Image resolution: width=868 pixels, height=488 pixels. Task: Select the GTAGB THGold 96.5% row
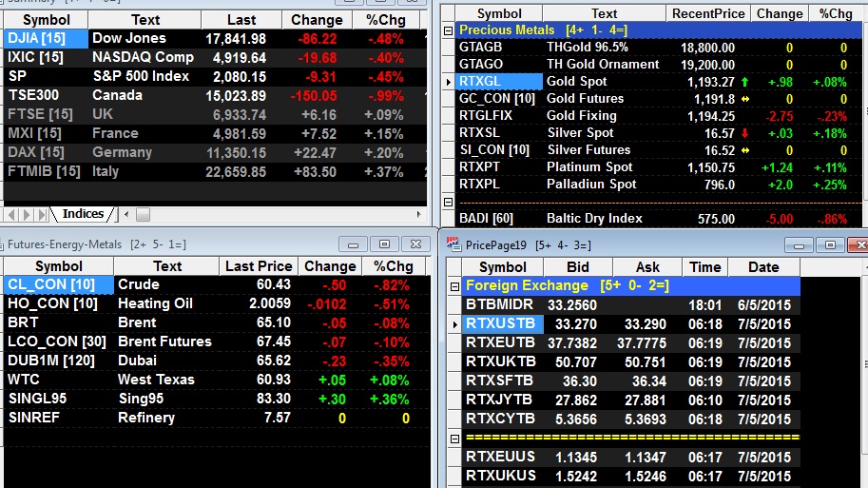click(659, 48)
